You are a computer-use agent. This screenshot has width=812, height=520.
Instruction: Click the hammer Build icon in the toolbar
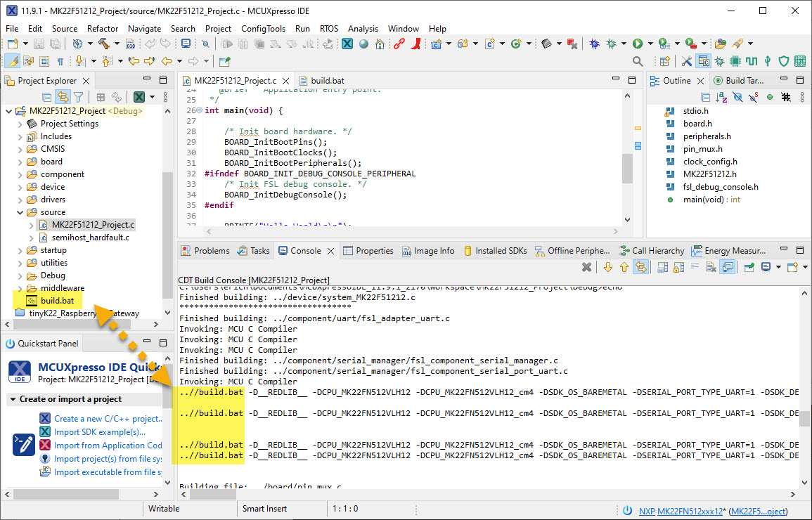pyautogui.click(x=103, y=44)
